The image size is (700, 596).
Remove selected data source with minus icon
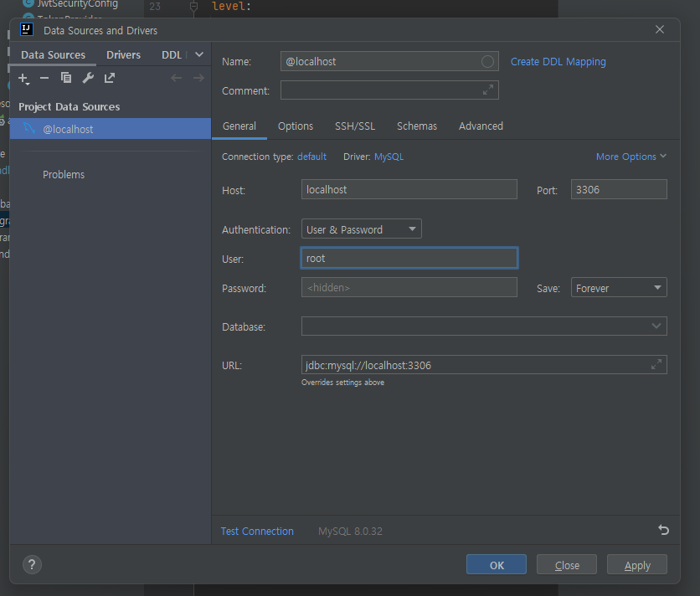point(44,78)
